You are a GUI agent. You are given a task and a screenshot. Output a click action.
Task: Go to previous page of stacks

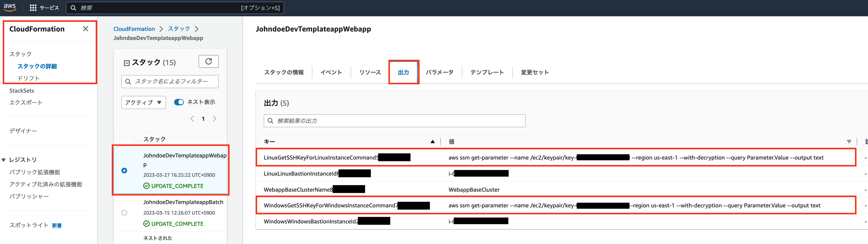coord(192,119)
